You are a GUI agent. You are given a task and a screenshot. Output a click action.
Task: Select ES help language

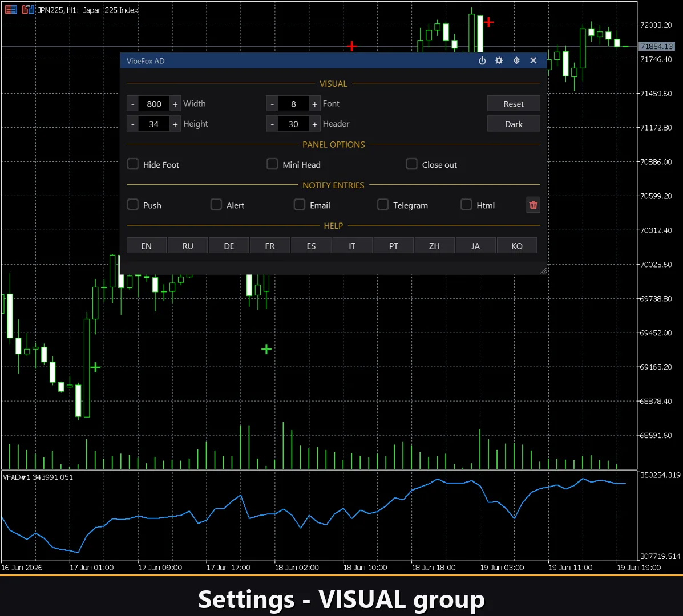click(311, 245)
